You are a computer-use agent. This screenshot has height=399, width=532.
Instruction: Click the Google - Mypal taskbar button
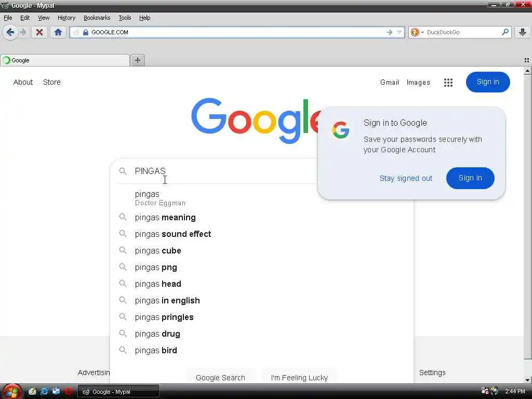click(118, 392)
